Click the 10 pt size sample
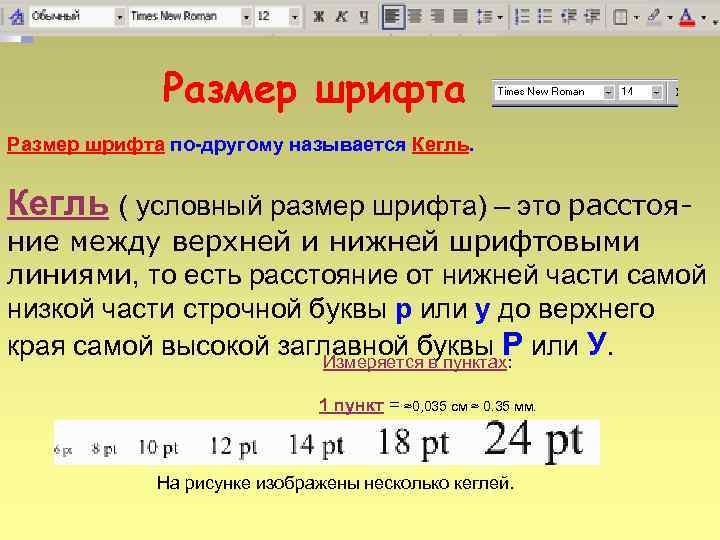 (x=158, y=447)
